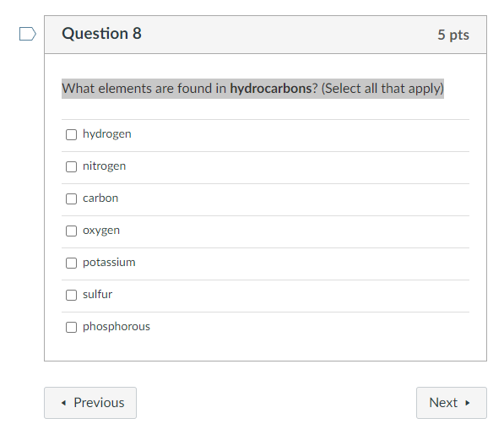This screenshot has height=424, width=504.
Task: Advance with the Next button
Action: point(452,403)
